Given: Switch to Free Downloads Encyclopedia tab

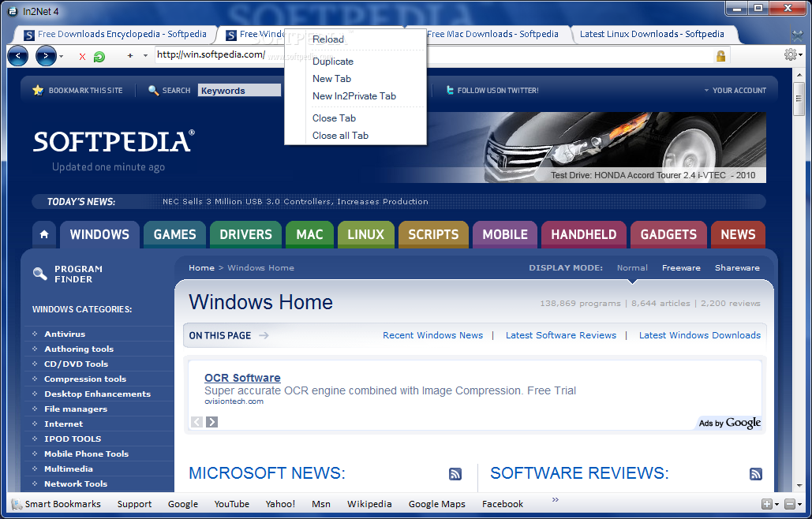Looking at the screenshot, I should point(115,34).
